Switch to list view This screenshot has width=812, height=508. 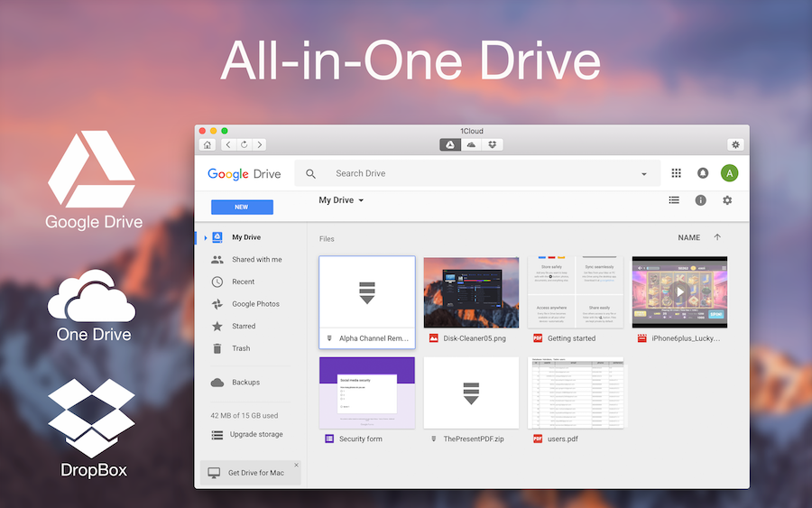coord(674,200)
